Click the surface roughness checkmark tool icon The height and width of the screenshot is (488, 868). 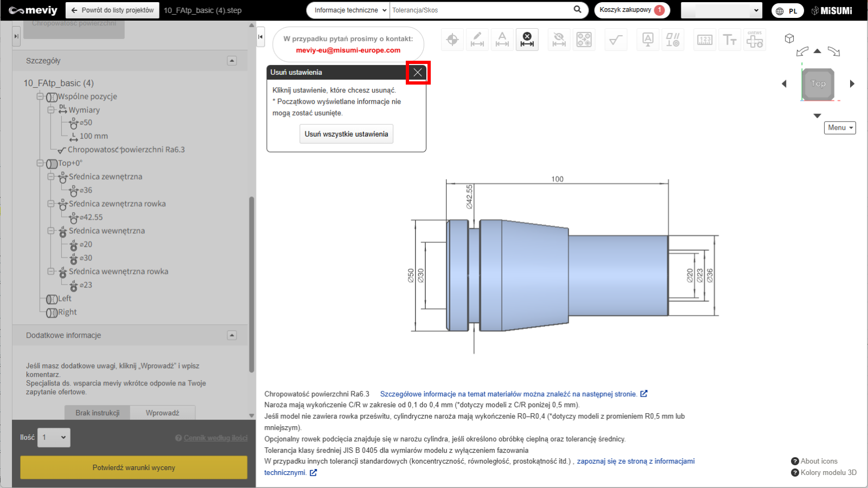tap(615, 40)
